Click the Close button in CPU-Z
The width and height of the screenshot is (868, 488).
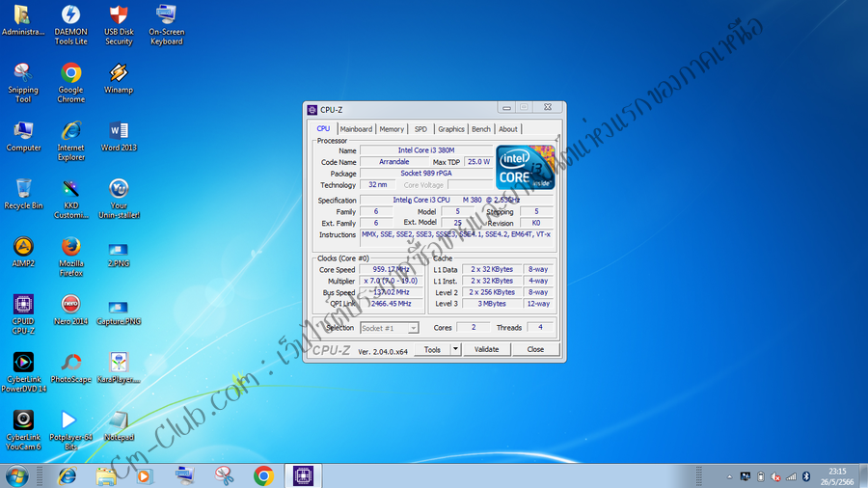click(x=535, y=350)
